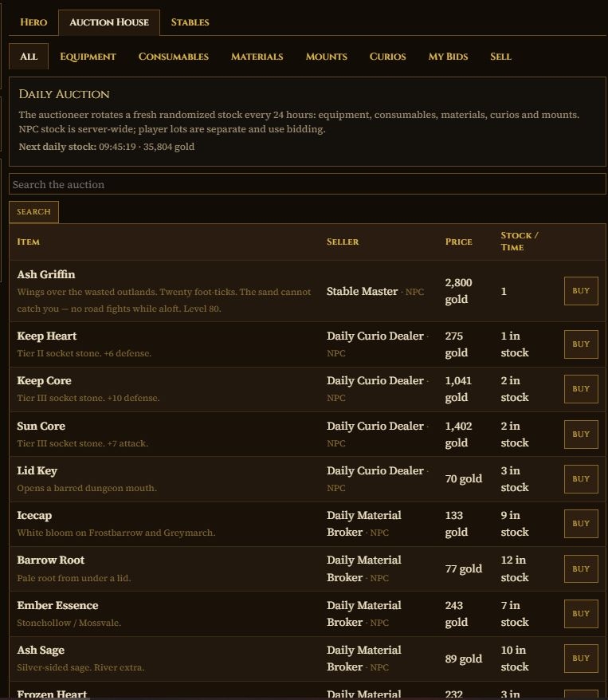
Task: Select the Keep Heart item name
Action: [47, 336]
